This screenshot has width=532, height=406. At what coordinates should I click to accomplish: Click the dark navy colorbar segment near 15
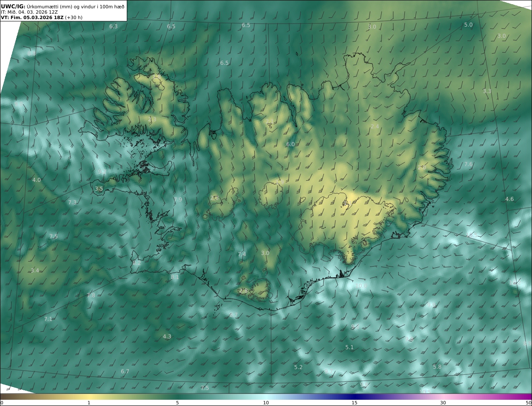tap(355, 396)
